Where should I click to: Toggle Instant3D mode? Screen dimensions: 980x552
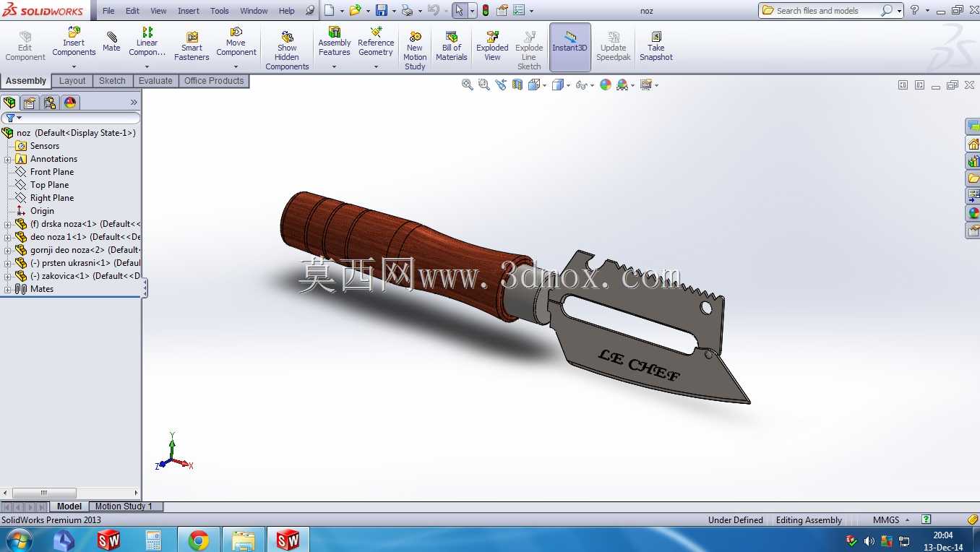point(569,47)
